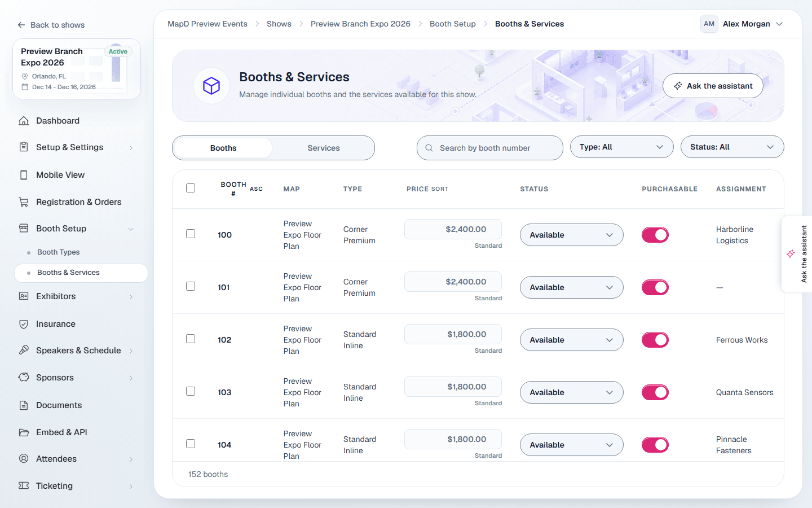Click the Registration & Orders cart icon

pyautogui.click(x=24, y=202)
